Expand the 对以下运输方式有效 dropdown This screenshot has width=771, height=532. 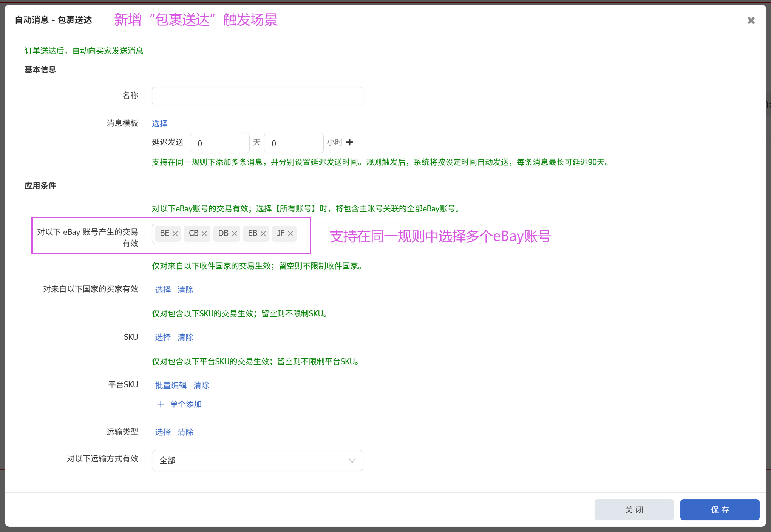click(257, 461)
